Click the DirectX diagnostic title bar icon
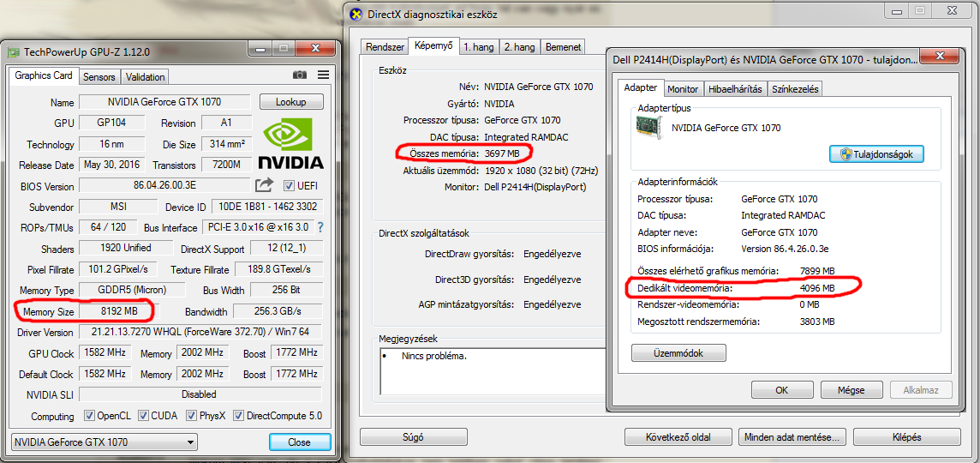This screenshot has width=980, height=463. click(356, 13)
